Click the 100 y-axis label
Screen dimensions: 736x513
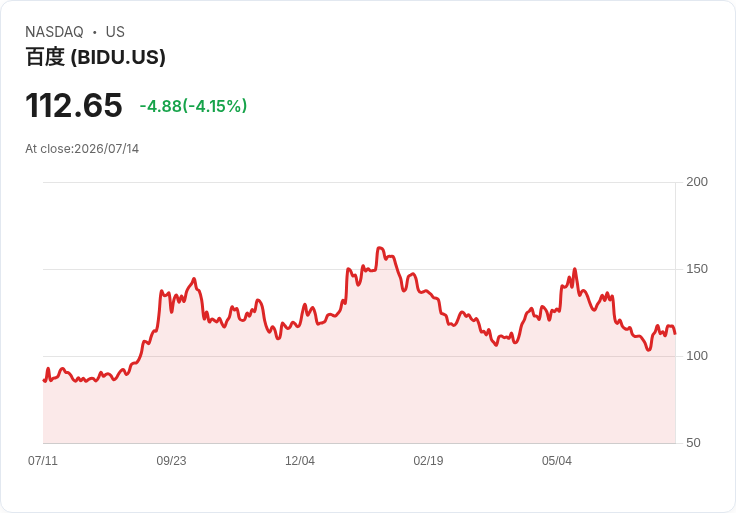(697, 356)
